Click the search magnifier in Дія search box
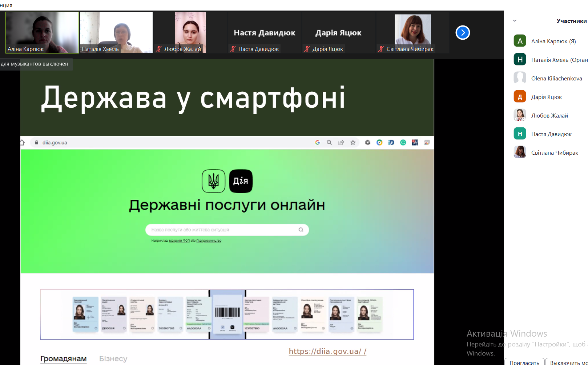The image size is (588, 365). [x=301, y=230]
